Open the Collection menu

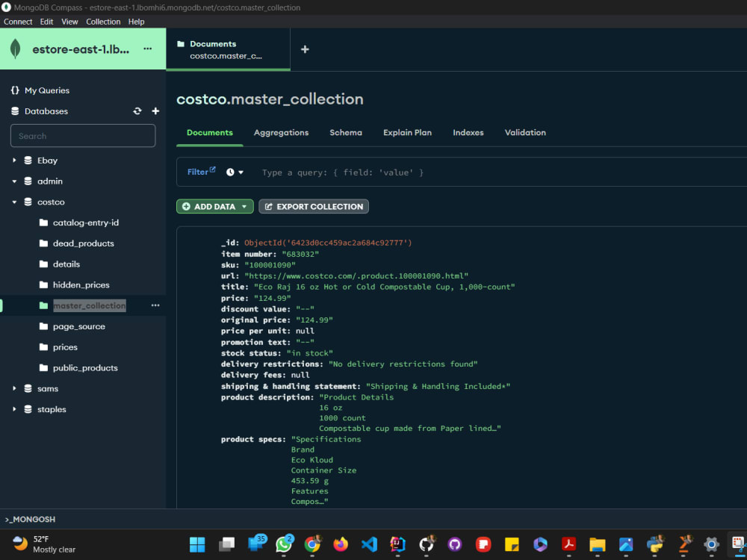(103, 22)
